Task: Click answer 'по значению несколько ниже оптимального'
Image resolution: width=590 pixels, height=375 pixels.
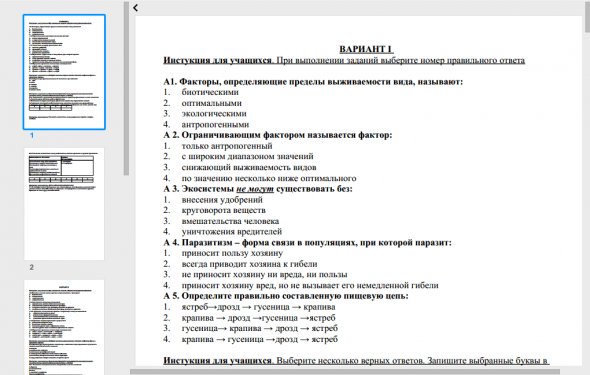Action: [269, 178]
